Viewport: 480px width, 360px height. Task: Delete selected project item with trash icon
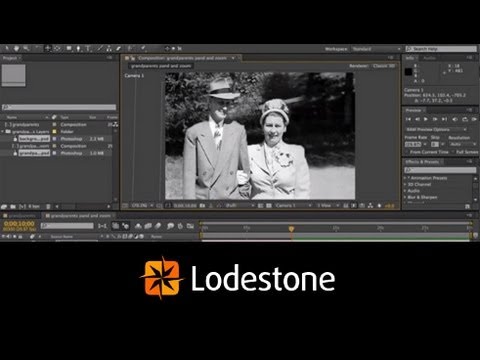tap(48, 207)
